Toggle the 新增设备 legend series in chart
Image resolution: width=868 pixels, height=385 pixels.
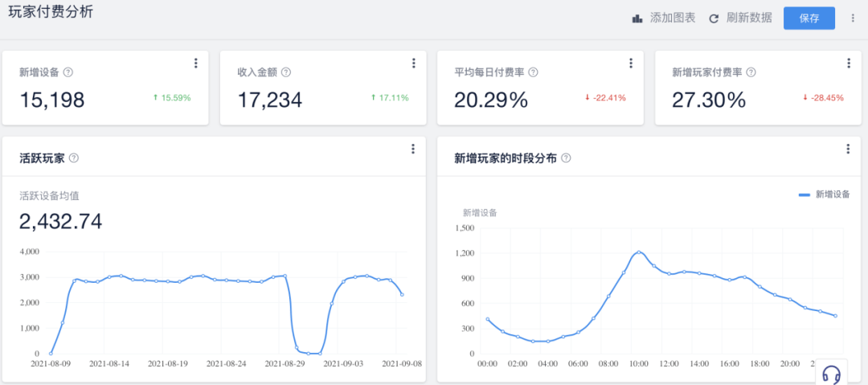(824, 194)
